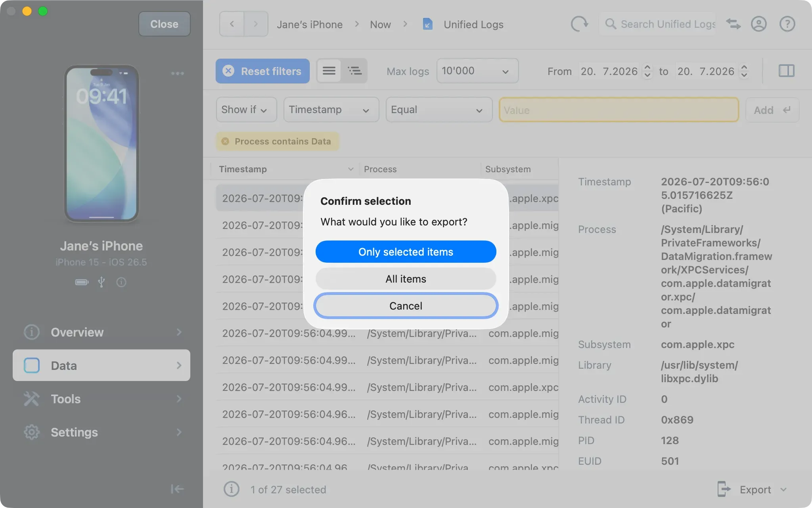812x508 pixels.
Task: Click the Timestamp column sort chevron
Action: 350,169
